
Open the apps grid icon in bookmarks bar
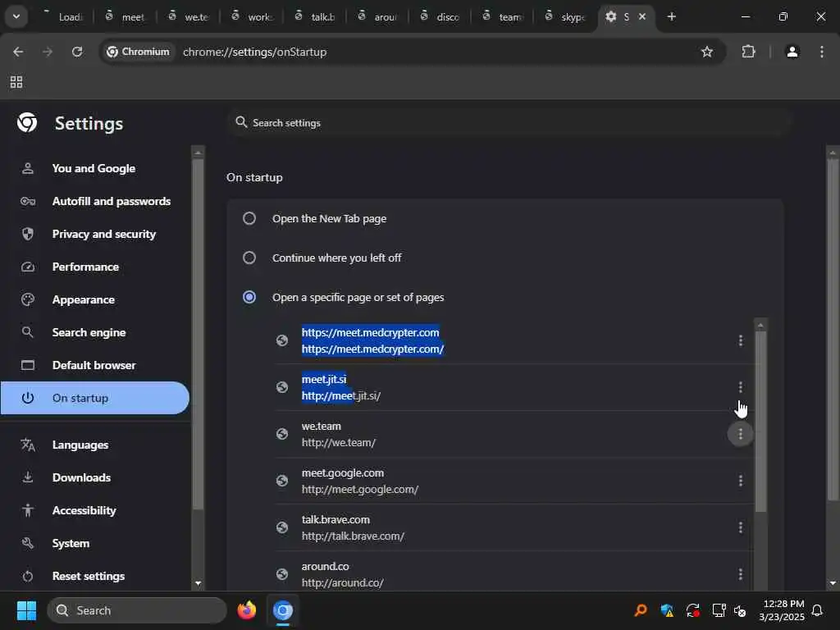click(16, 82)
